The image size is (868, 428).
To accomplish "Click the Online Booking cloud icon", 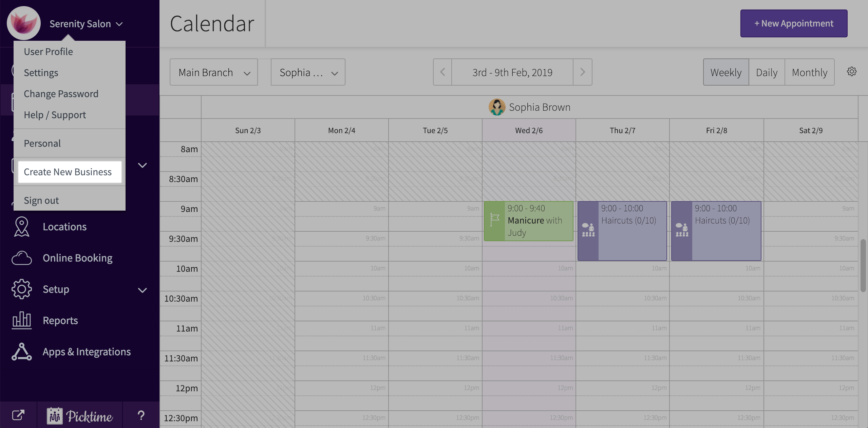I will coord(22,258).
